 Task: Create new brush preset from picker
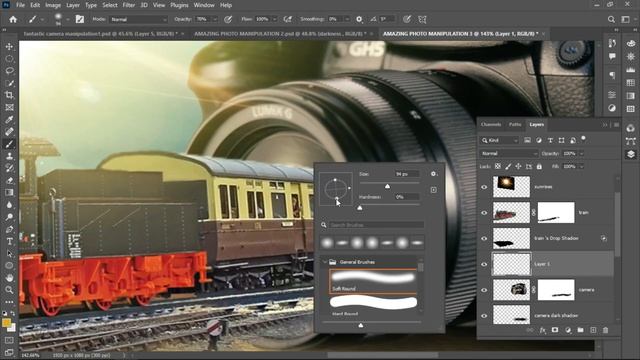[433, 190]
